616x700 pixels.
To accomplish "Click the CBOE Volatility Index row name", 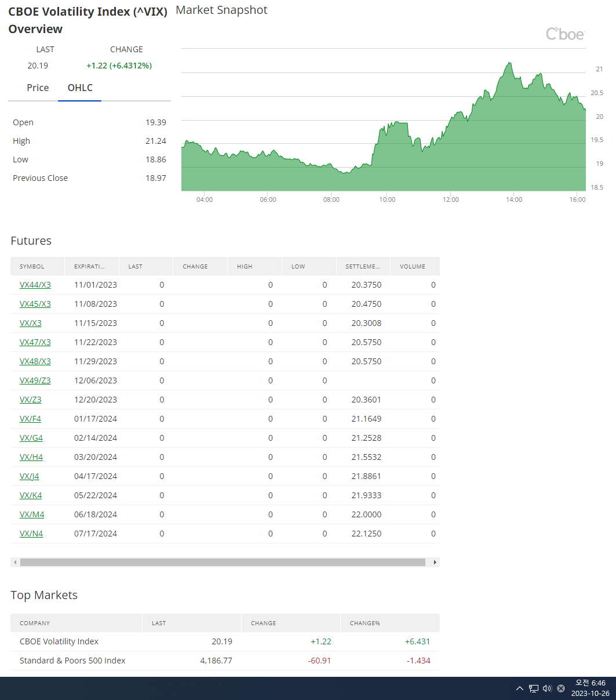I will [x=59, y=641].
